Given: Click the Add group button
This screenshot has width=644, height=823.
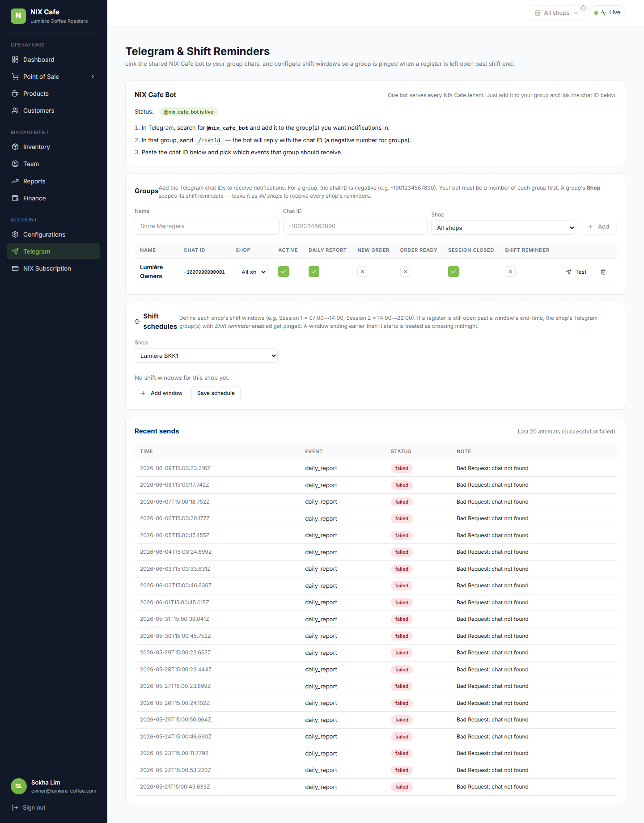Looking at the screenshot, I should (598, 227).
